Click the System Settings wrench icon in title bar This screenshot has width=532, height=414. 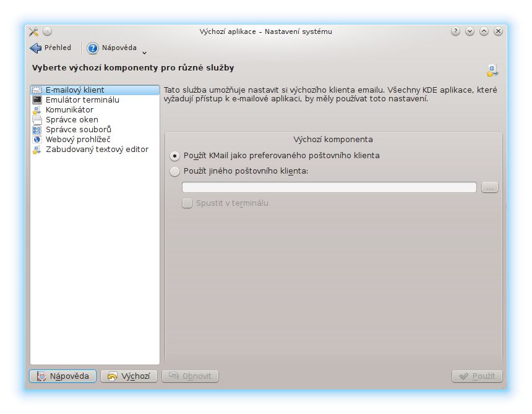point(33,32)
